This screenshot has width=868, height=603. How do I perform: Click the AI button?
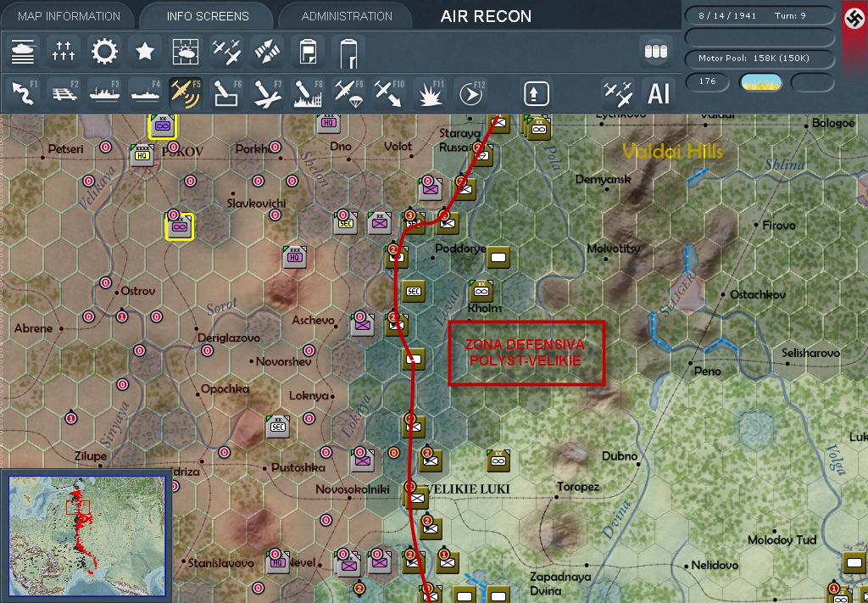[x=658, y=93]
